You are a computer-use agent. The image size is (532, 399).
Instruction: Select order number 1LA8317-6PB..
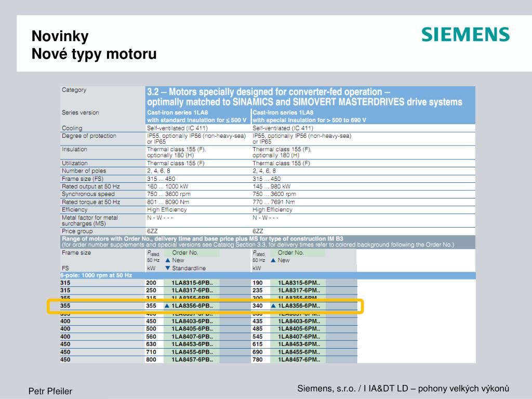tap(192, 290)
